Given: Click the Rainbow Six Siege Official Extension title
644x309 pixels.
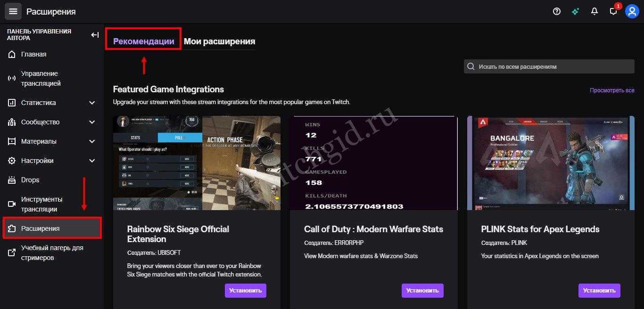Looking at the screenshot, I should pos(178,234).
